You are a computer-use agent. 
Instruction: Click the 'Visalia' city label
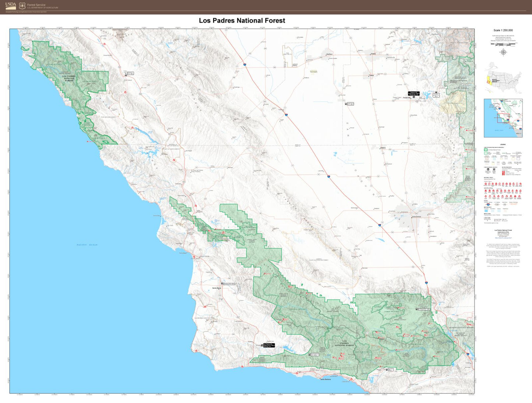click(373, 54)
